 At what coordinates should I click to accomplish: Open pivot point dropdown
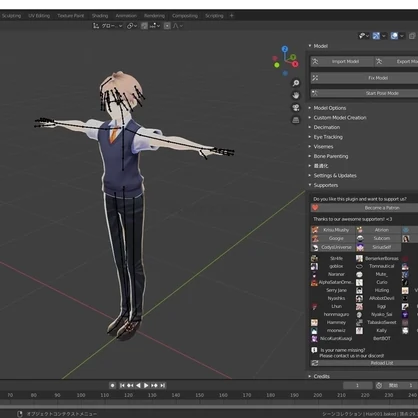click(x=132, y=26)
